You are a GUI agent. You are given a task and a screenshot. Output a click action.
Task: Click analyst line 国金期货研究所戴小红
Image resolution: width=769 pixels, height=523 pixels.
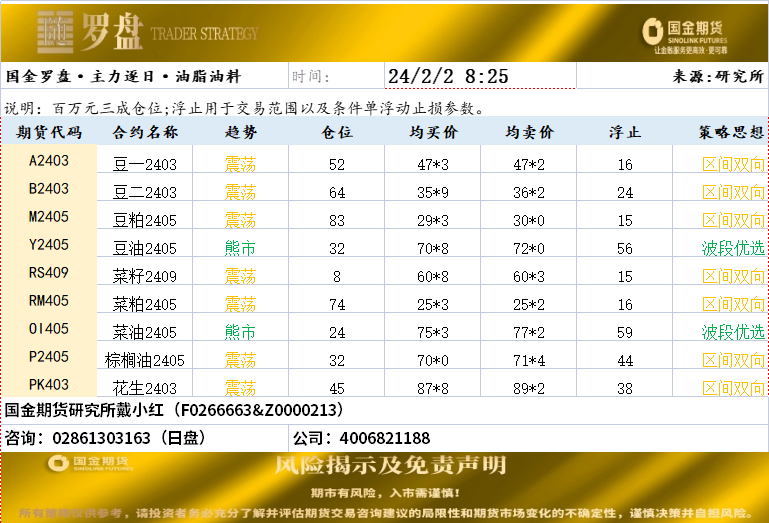pos(174,410)
